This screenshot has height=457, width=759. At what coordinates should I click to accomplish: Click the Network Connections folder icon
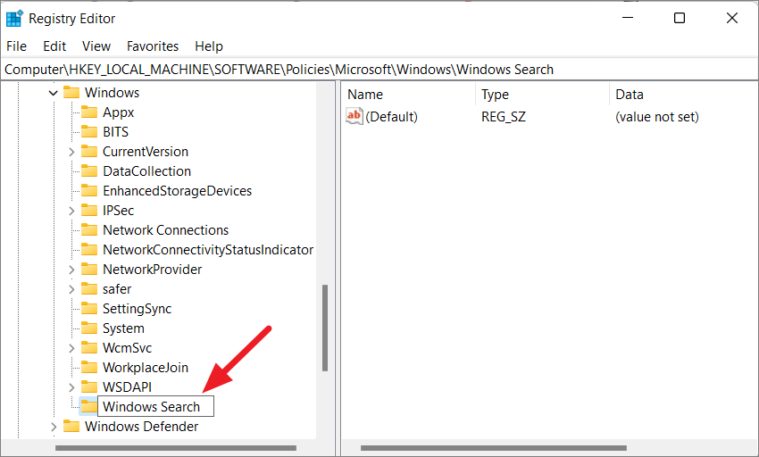89,230
